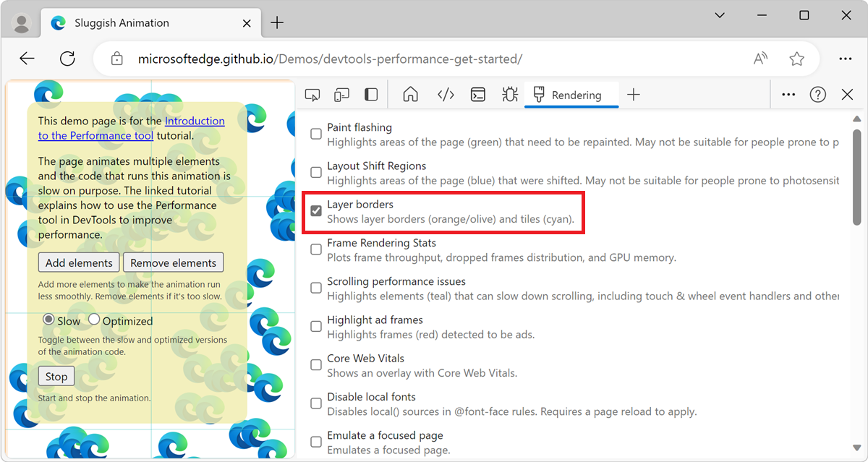Image resolution: width=868 pixels, height=462 pixels.
Task: Click the Add elements button
Action: [x=79, y=262]
